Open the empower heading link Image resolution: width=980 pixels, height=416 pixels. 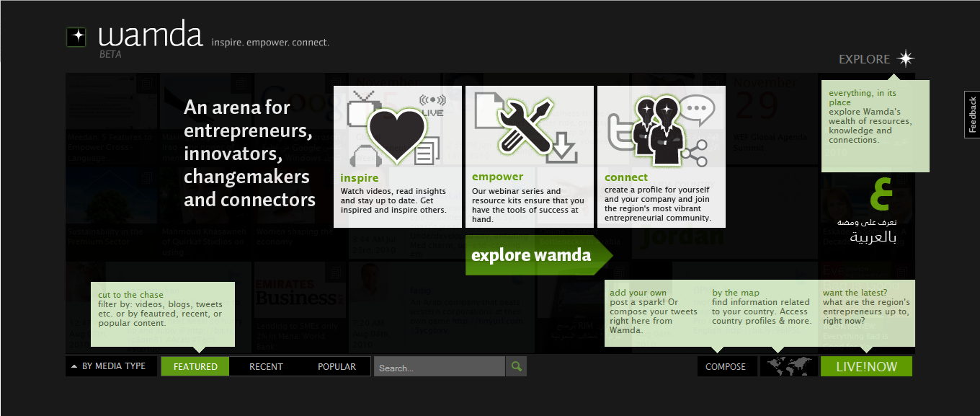point(497,177)
